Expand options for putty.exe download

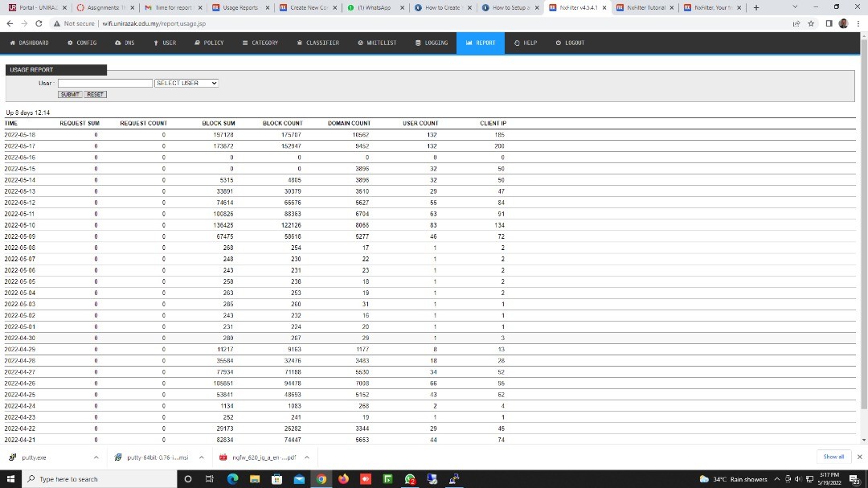[x=96, y=457]
